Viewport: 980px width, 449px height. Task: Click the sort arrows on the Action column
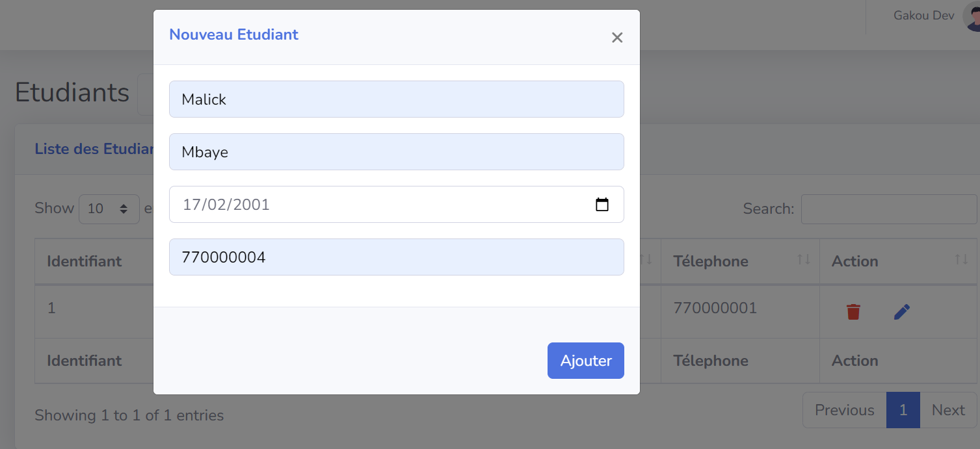(960, 259)
